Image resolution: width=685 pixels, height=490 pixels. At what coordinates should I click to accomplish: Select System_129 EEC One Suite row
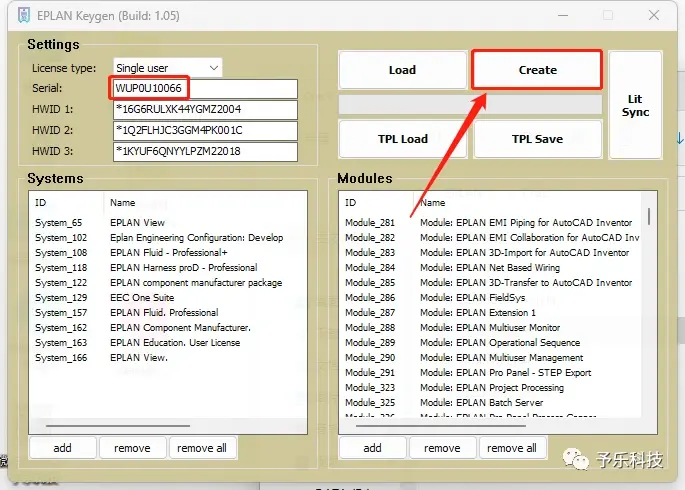tap(168, 297)
